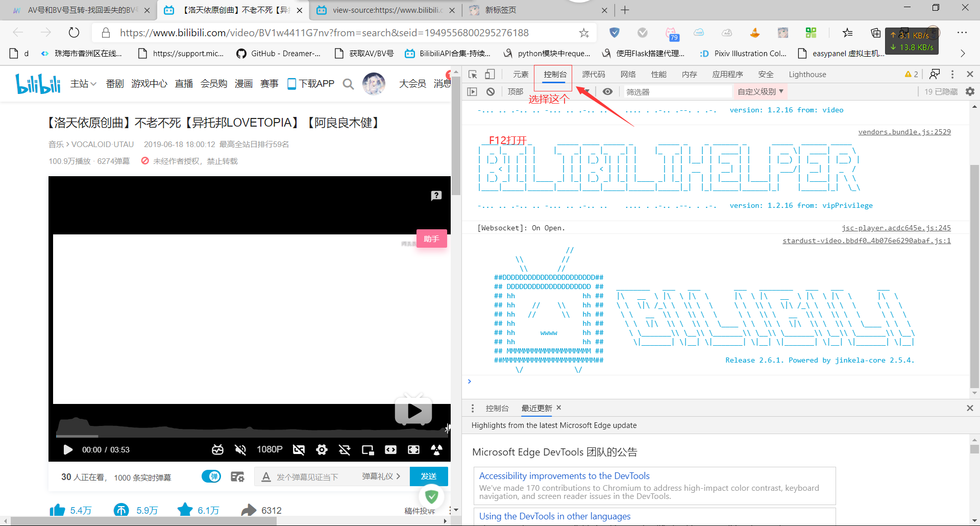Open Using the DevTools in other languages link
The height and width of the screenshot is (526, 980).
[555, 516]
